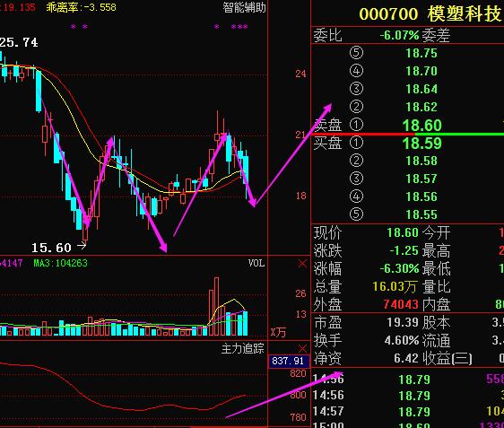The image size is (504, 428).
Task: Click the 13 volume axis label
Action: pos(300,314)
